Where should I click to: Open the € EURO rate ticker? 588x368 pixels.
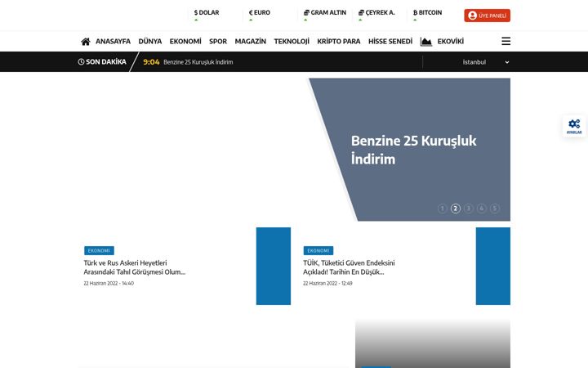(260, 15)
